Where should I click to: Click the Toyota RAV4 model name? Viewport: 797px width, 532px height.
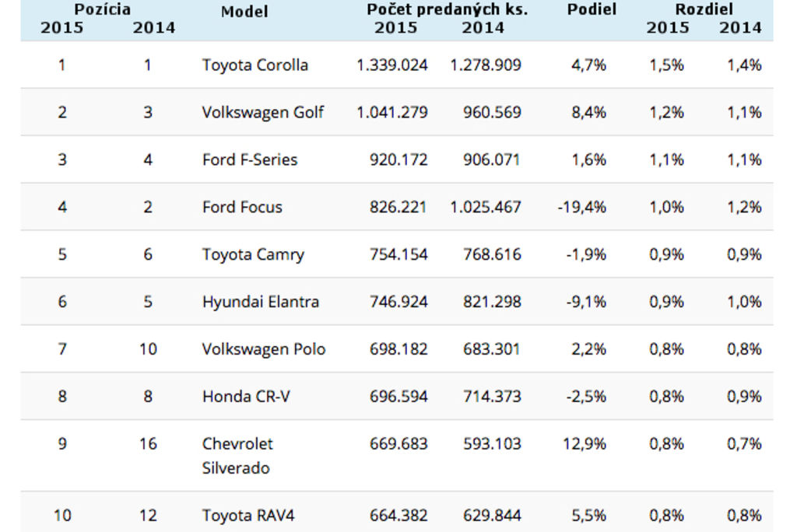248,516
